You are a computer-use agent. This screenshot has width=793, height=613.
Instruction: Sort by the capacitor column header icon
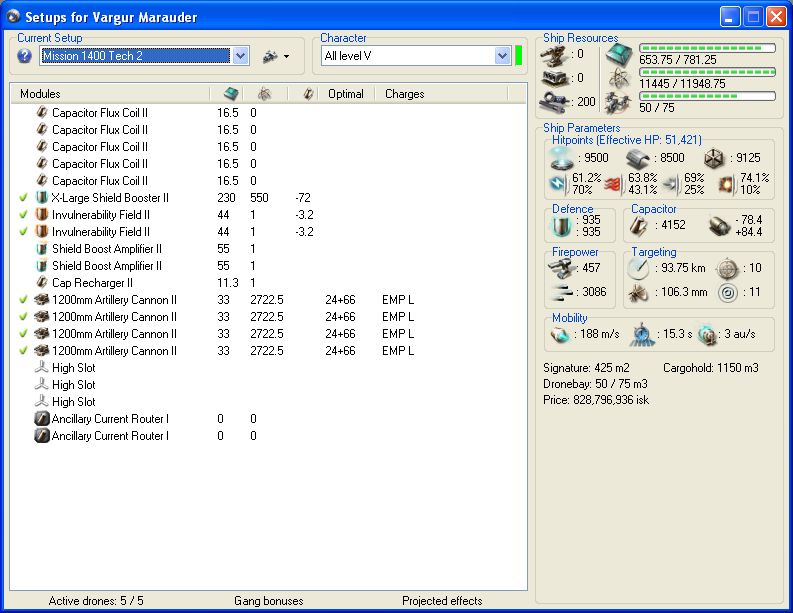point(308,94)
